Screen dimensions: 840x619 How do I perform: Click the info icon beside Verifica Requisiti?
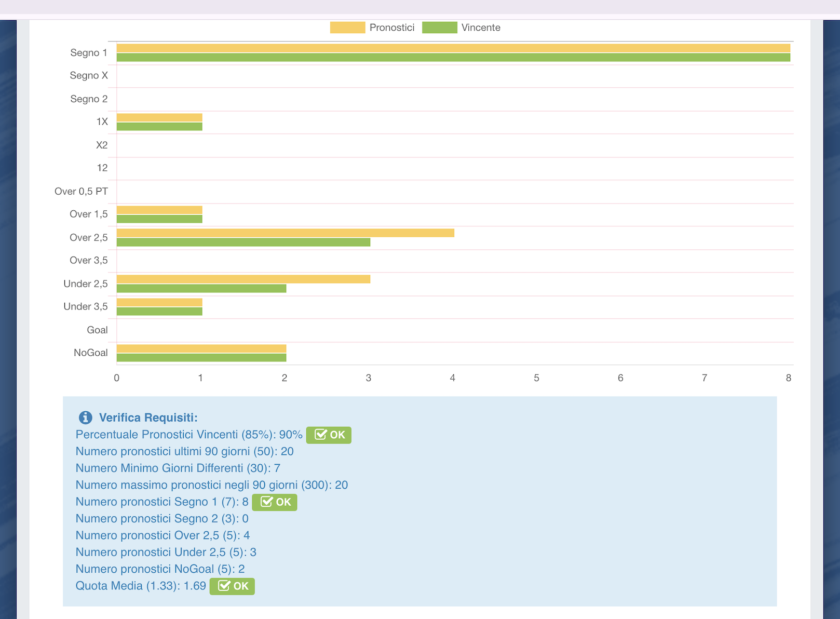click(85, 418)
